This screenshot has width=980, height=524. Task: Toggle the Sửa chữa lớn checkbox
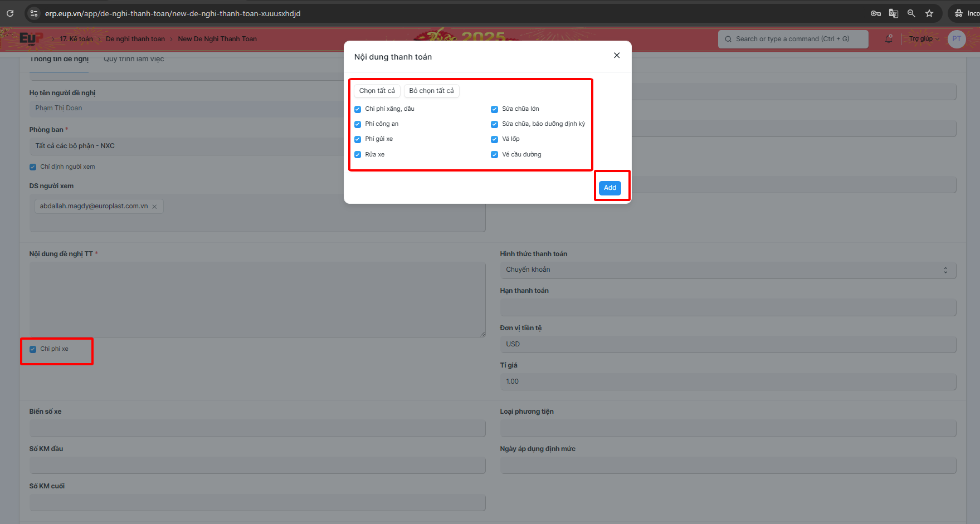[494, 109]
